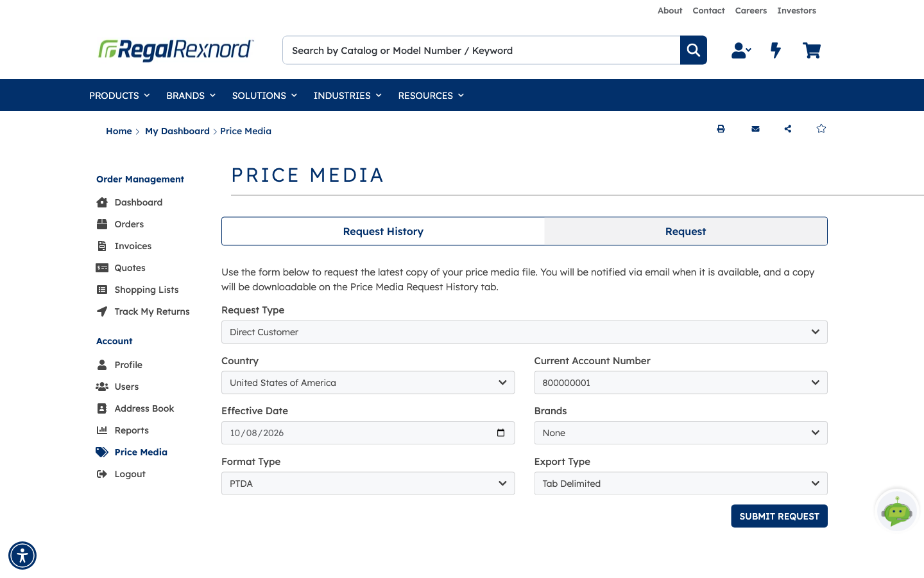Screen dimensions: 924x578
Task: Open the chatbot assistant
Action: [897, 511]
